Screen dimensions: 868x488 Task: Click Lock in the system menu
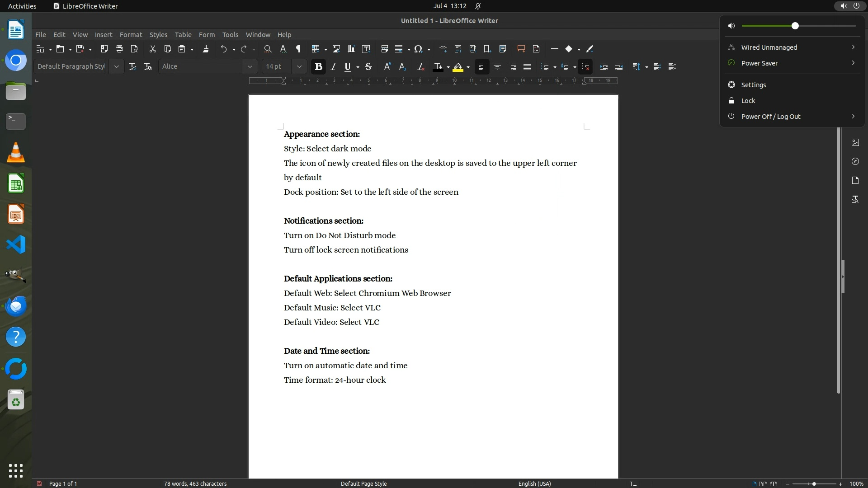tap(748, 100)
